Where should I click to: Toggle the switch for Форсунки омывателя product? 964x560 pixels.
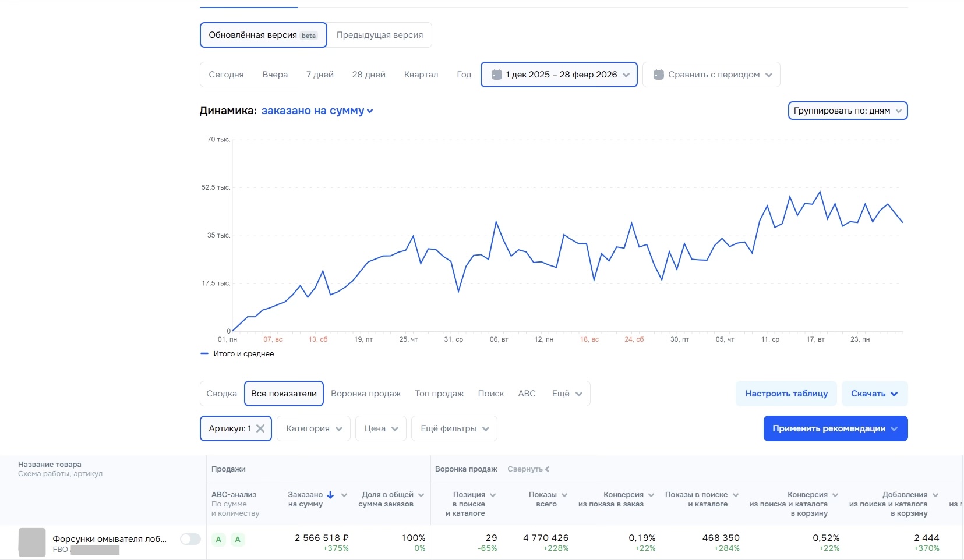(x=190, y=539)
